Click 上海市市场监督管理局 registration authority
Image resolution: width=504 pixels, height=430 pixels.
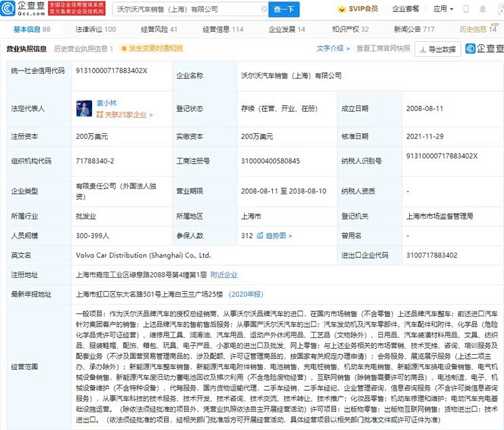pyautogui.click(x=440, y=216)
